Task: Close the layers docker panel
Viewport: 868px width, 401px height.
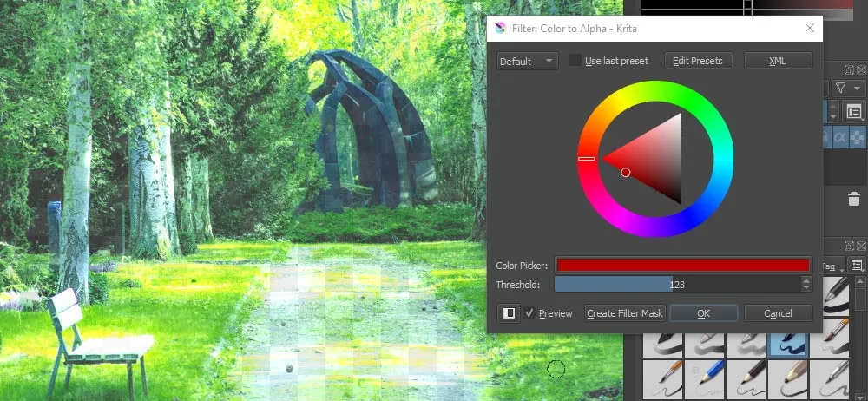Action: coord(861,69)
